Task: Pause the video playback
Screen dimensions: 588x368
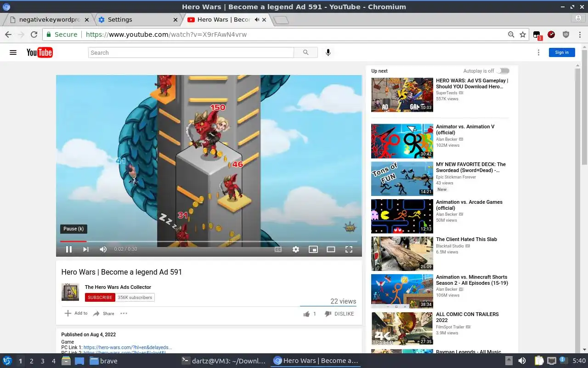Action: click(69, 249)
